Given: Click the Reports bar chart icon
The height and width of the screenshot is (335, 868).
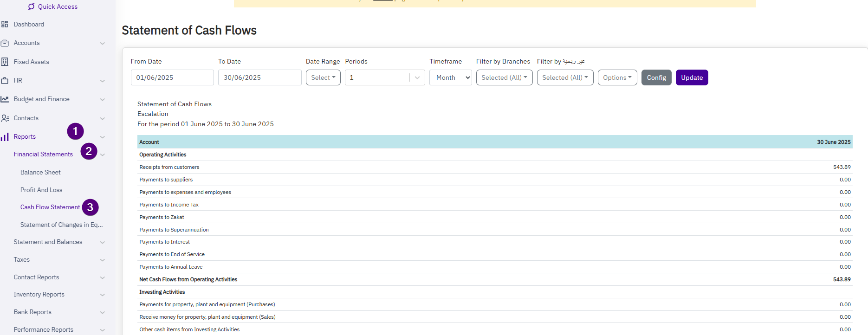Looking at the screenshot, I should [5, 137].
